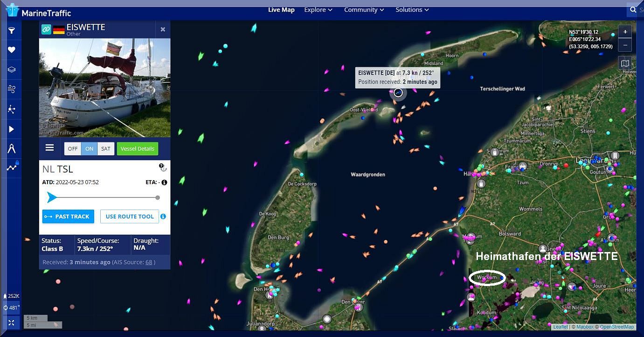Open the vessel filters funnel icon
Viewport: 644px width, 337px height.
(x=12, y=31)
